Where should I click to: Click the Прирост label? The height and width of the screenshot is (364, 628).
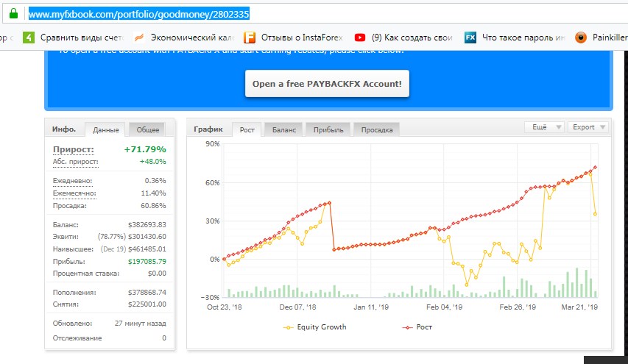74,149
